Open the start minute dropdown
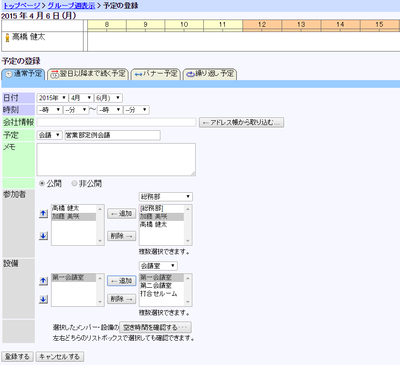This screenshot has height=365, width=400. click(x=76, y=110)
